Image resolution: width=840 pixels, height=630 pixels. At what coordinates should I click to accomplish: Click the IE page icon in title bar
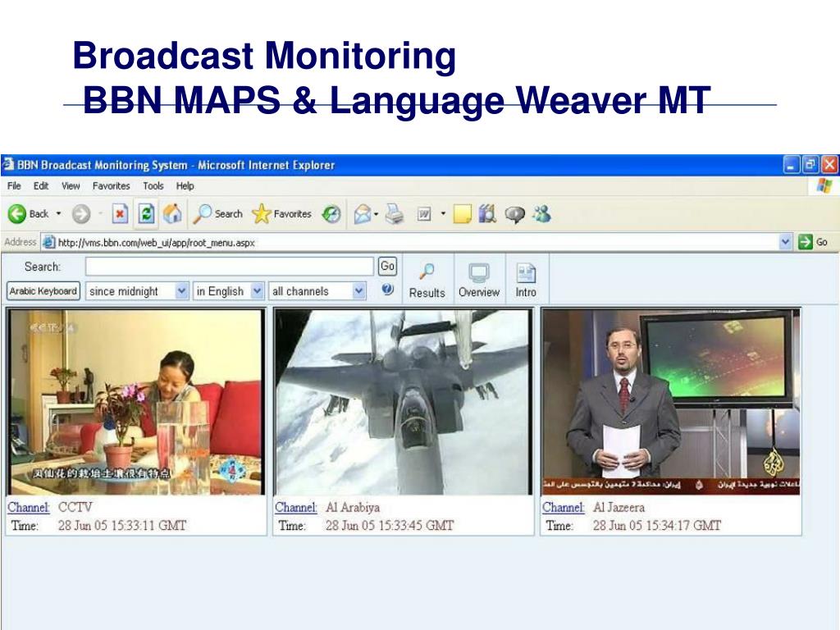coord(8,164)
